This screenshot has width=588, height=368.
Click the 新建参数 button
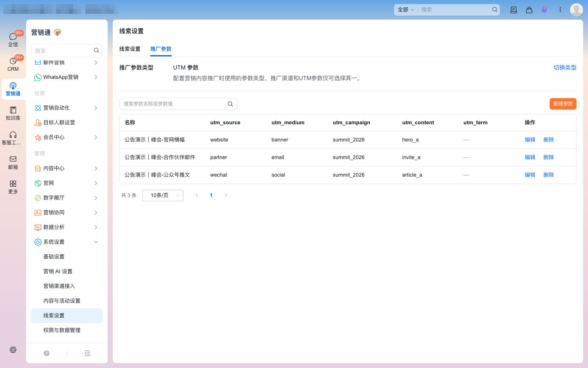(563, 104)
